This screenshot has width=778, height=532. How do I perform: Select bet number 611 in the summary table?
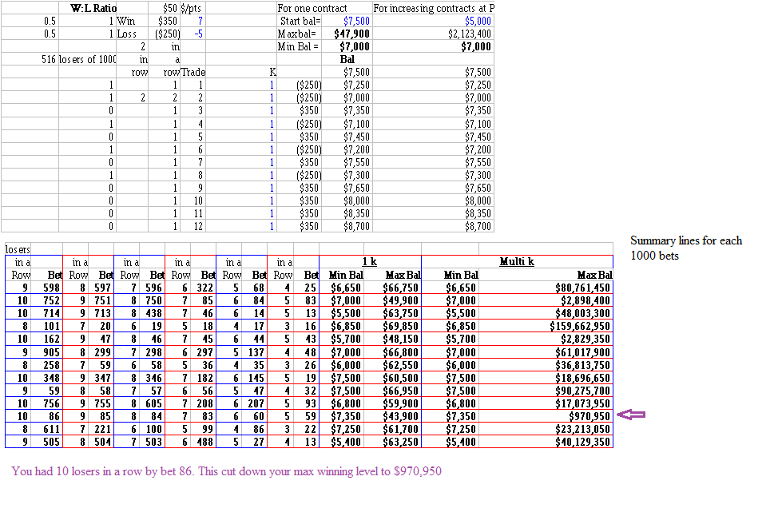pyautogui.click(x=47, y=429)
